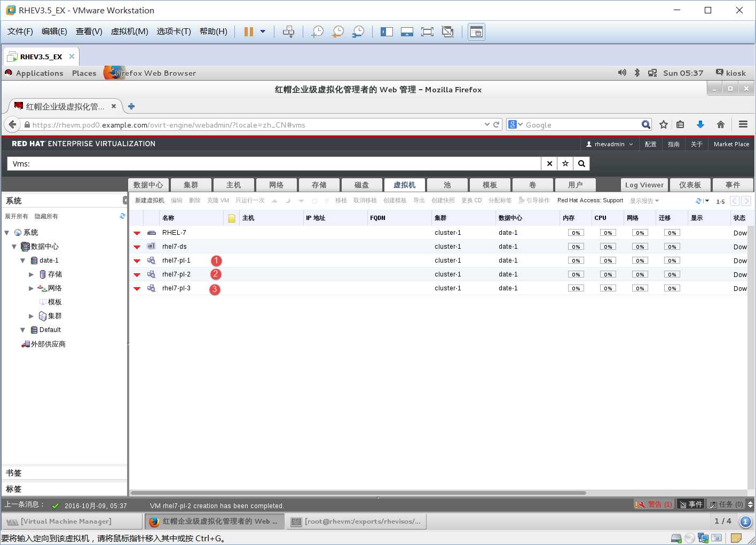Open the Firefox bookmarks list icon
This screenshot has height=545, width=756.
click(x=680, y=124)
